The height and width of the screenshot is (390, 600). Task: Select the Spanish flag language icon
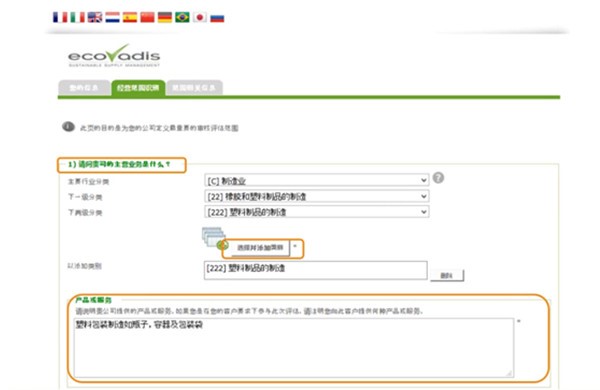(130, 17)
